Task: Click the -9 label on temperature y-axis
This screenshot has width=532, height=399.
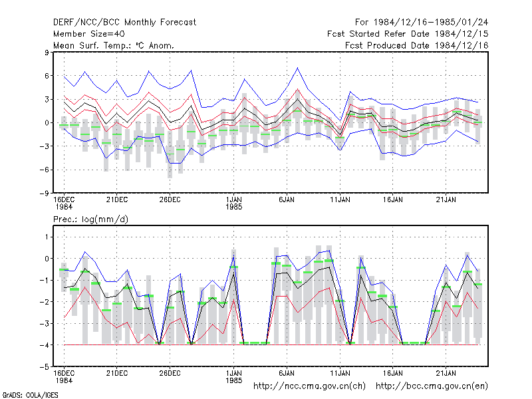Action: (44, 194)
